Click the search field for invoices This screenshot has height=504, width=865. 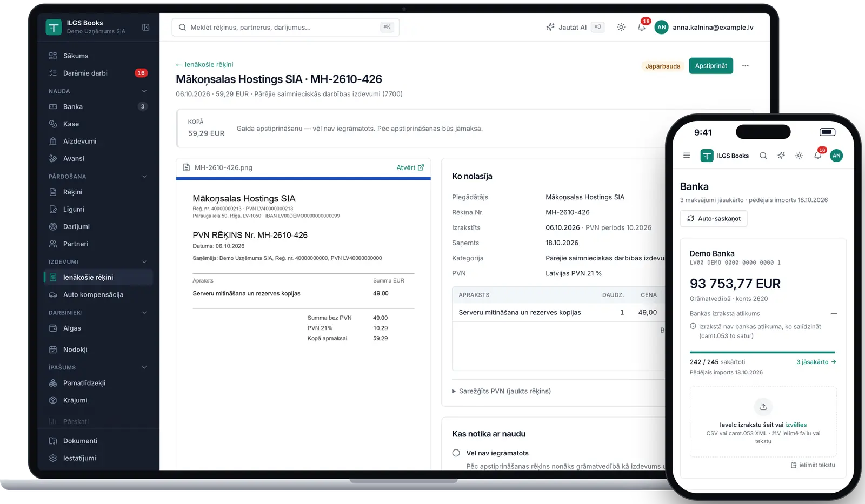tap(285, 27)
